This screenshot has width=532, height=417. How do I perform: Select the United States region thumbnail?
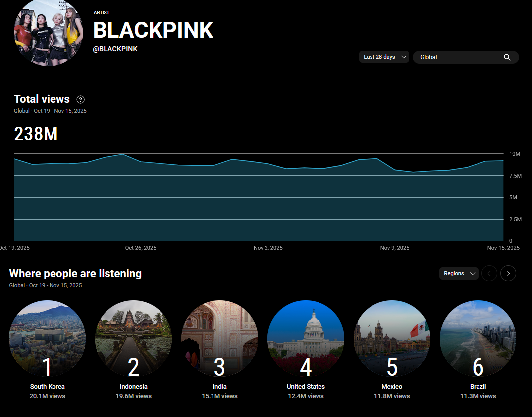(306, 339)
